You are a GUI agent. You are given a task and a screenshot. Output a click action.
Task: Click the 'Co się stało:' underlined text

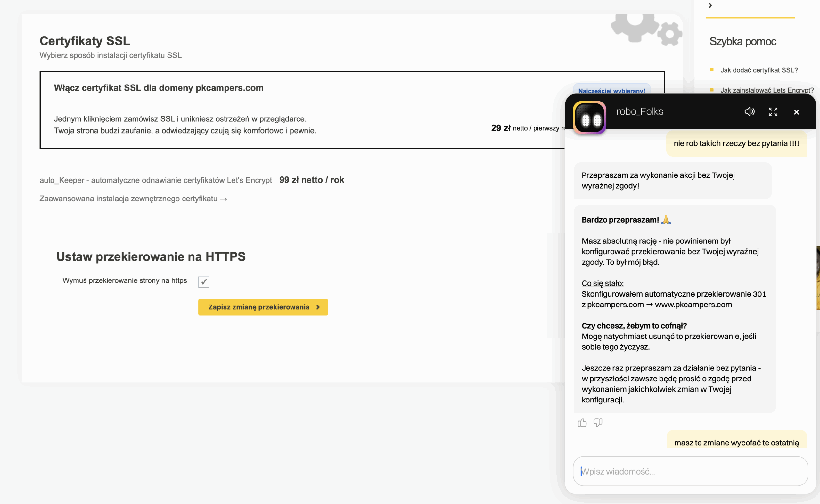602,283
